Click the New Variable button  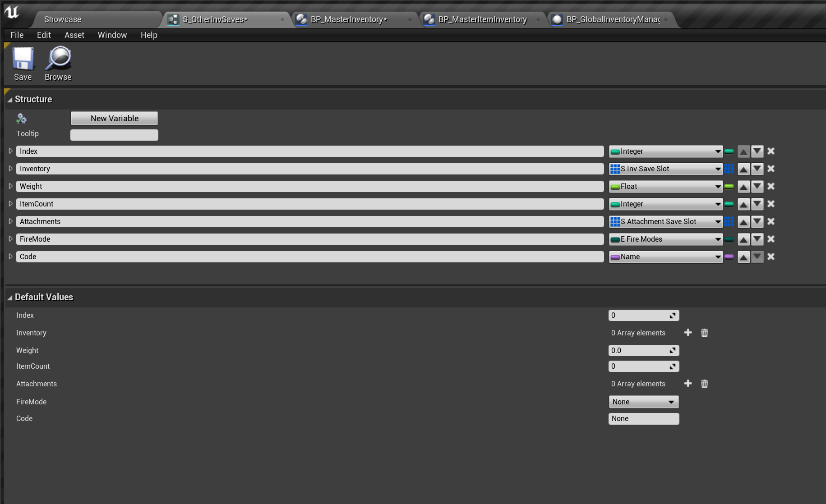click(114, 119)
